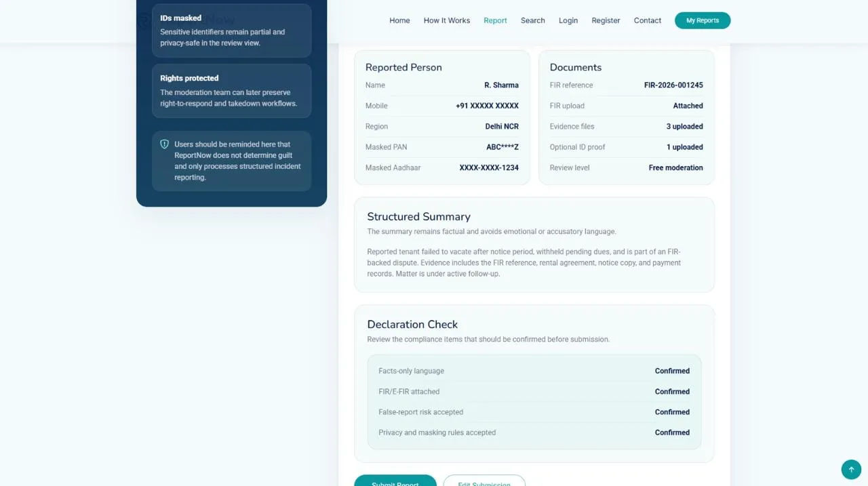Click the FIR upload Attached value
This screenshot has height=486, width=868.
click(688, 106)
